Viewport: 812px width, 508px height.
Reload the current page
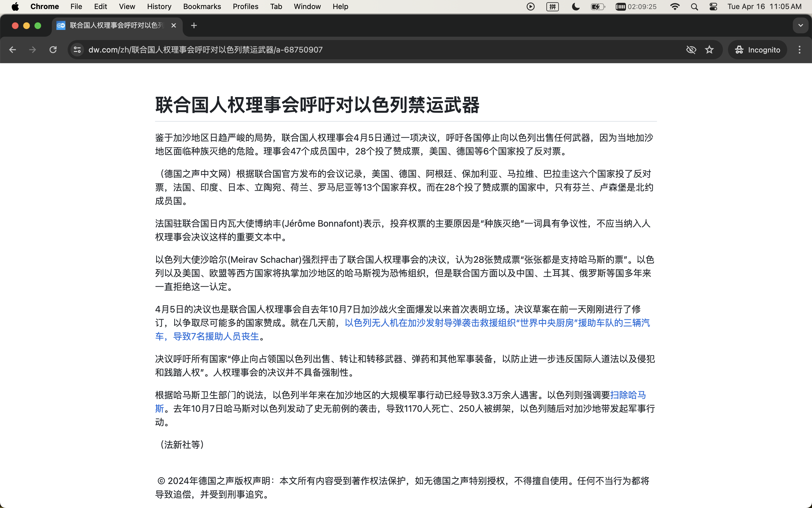coord(53,50)
